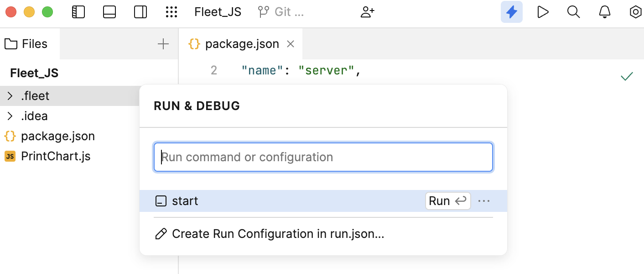The image size is (644, 274).
Task: Expand the .fleet folder
Action: coord(10,95)
